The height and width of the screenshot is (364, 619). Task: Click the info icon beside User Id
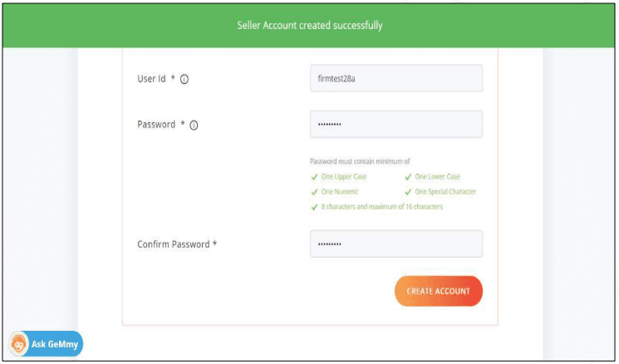(x=184, y=80)
